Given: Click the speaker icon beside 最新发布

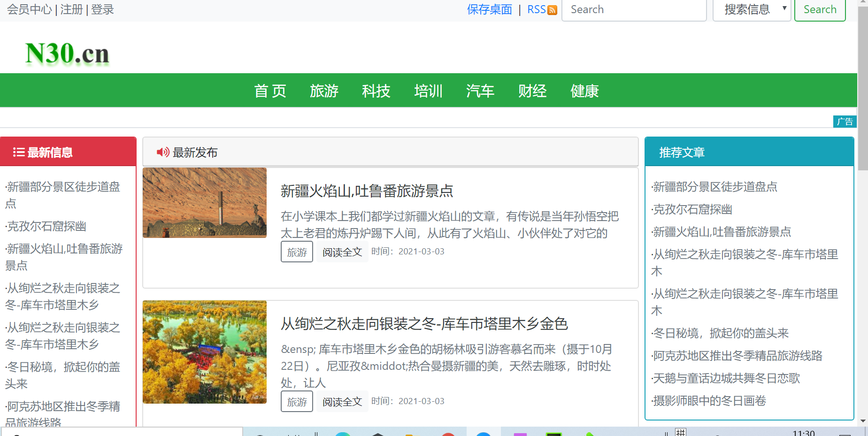Looking at the screenshot, I should point(162,152).
